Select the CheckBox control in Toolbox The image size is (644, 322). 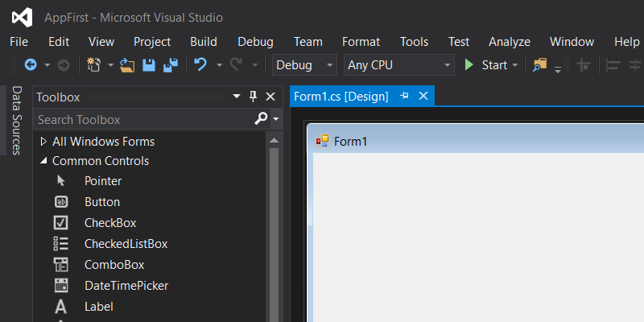109,223
